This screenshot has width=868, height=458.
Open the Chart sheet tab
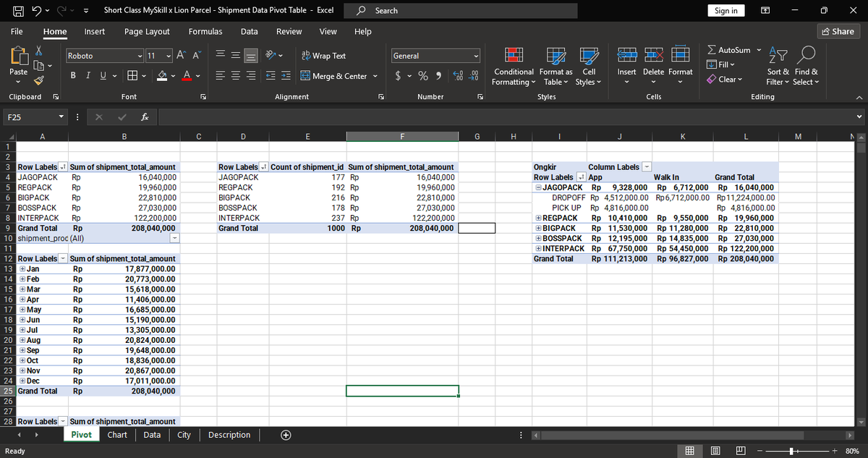pyautogui.click(x=117, y=435)
